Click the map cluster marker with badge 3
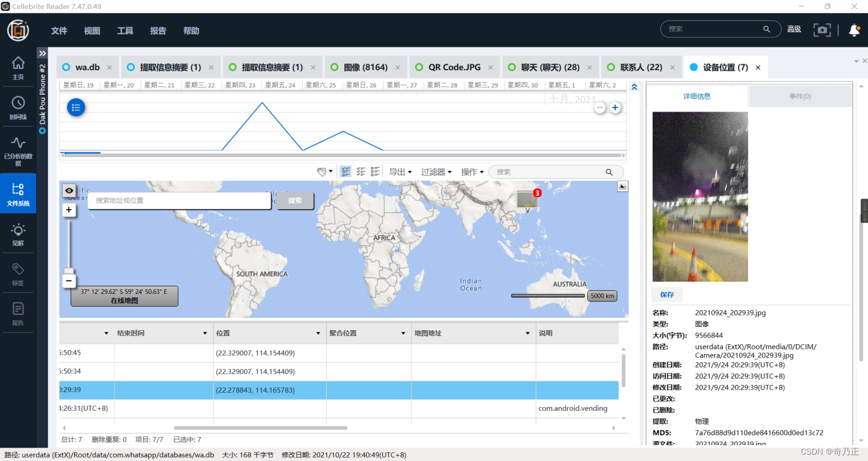Screen dimensions: 868x461 point(528,200)
